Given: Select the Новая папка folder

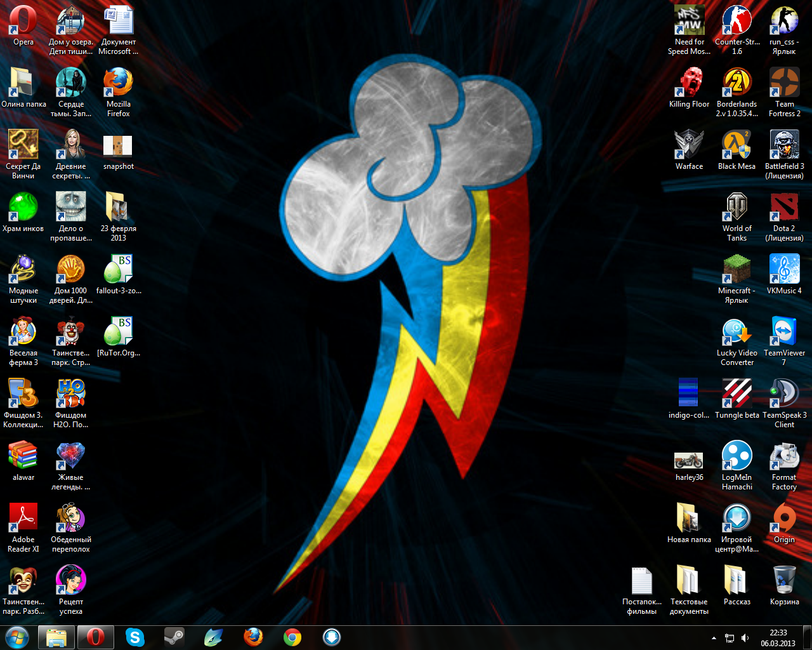Looking at the screenshot, I should point(689,523).
